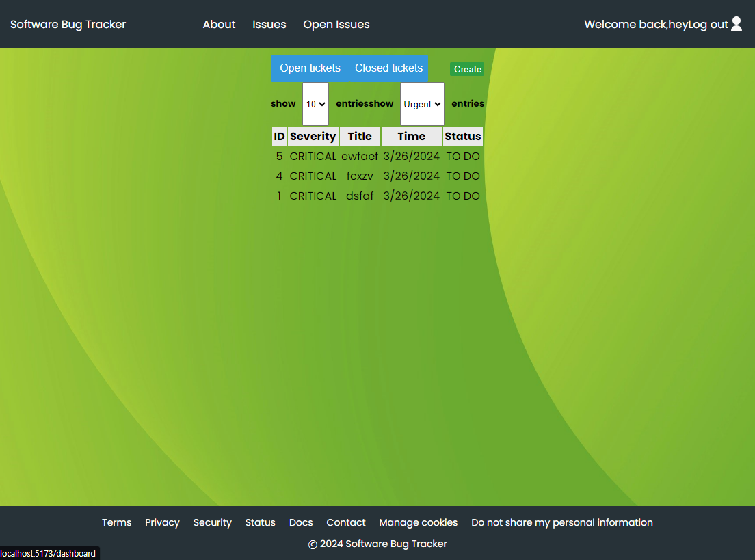Click the 3/26/2024 date in fcxzv row
The image size is (755, 560).
pos(411,176)
